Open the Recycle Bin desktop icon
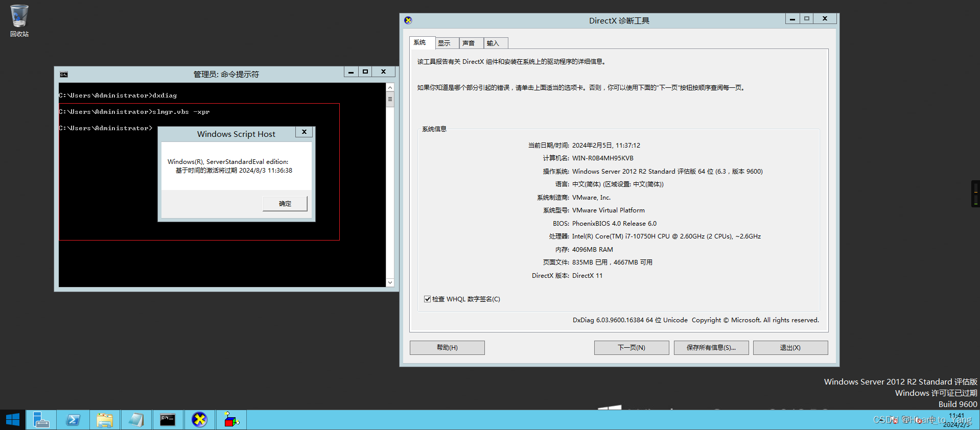The height and width of the screenshot is (430, 980). point(19,20)
